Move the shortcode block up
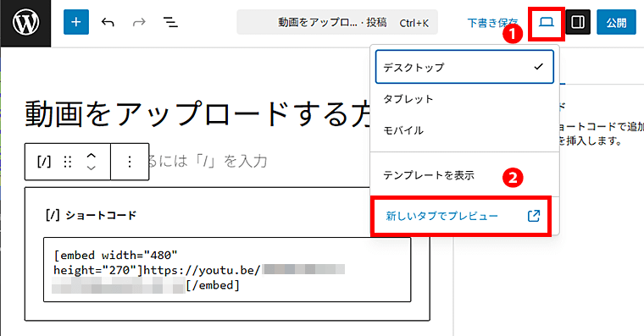 92,156
